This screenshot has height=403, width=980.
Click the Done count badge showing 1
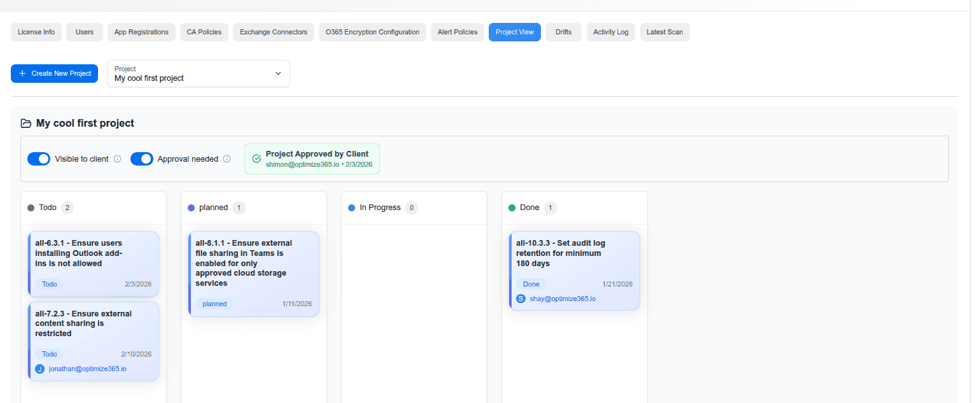550,208
